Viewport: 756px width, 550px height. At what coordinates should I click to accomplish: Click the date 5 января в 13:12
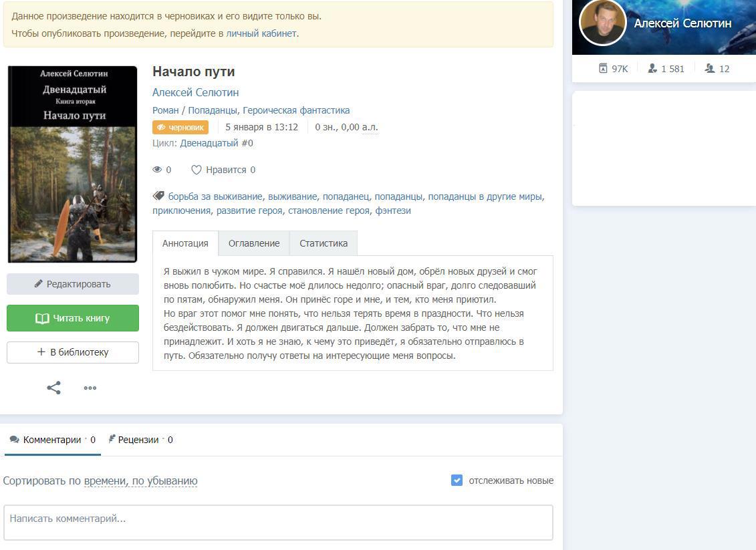coord(262,127)
